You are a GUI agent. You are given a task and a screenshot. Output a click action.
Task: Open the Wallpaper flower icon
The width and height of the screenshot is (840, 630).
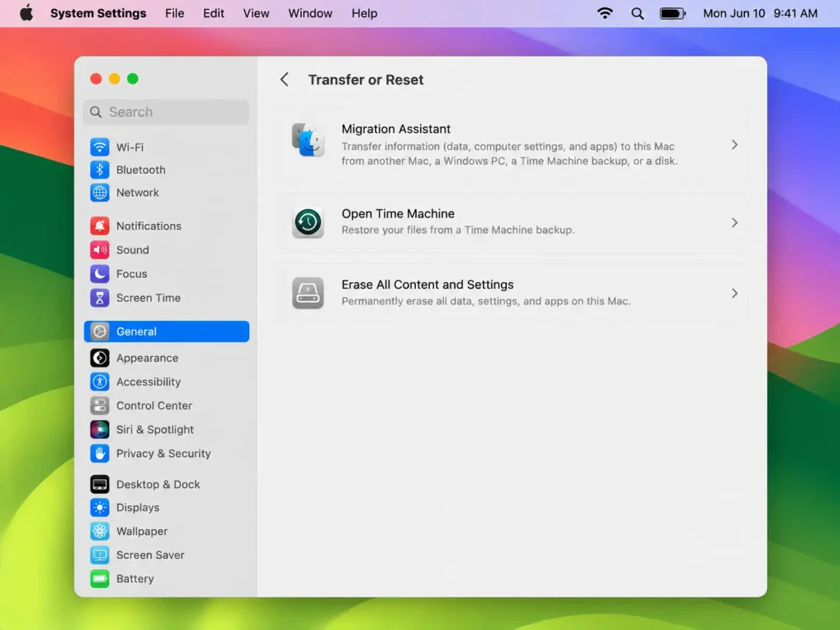pyautogui.click(x=99, y=532)
